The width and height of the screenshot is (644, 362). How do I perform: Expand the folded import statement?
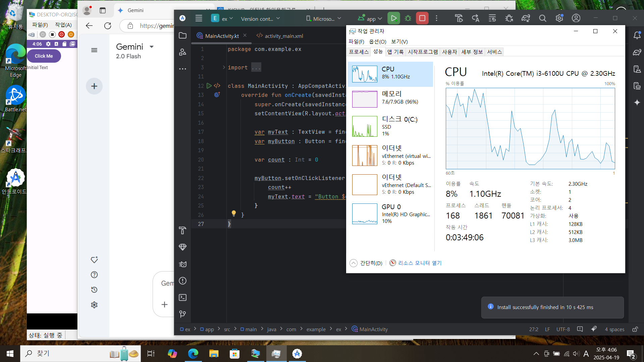pyautogui.click(x=224, y=67)
